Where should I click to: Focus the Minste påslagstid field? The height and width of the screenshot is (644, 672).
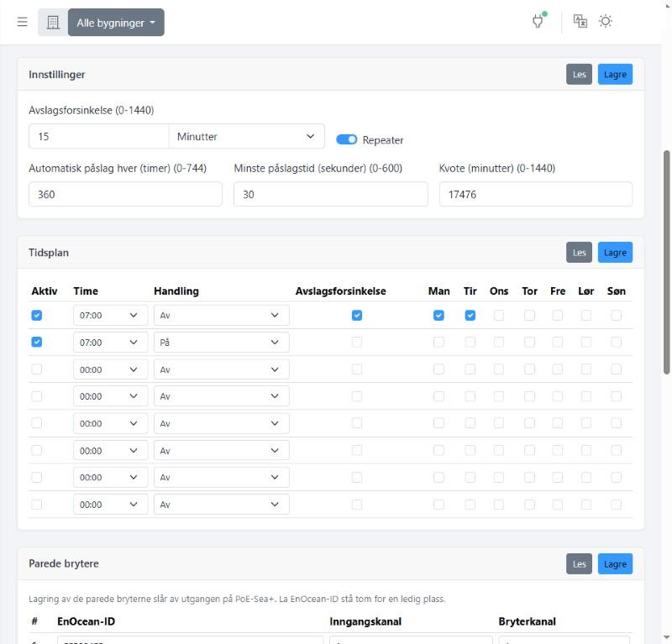pyautogui.click(x=330, y=194)
